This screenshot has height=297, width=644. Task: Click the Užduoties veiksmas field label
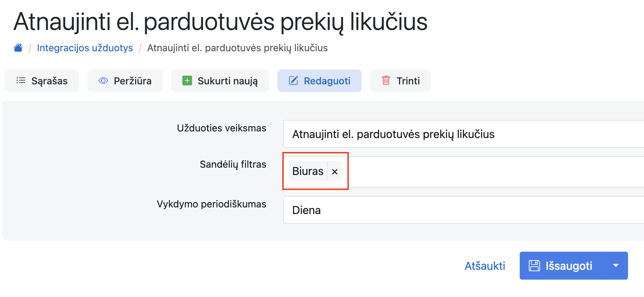221,128
